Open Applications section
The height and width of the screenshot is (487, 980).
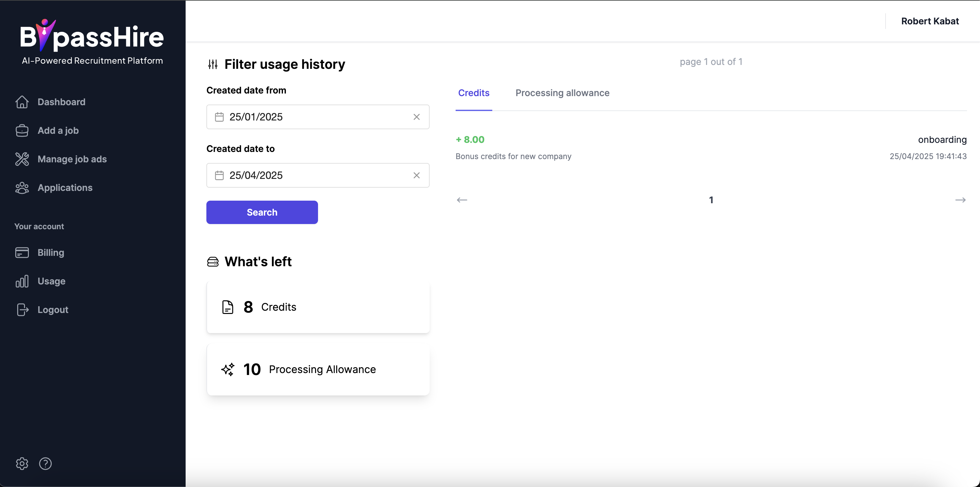65,188
